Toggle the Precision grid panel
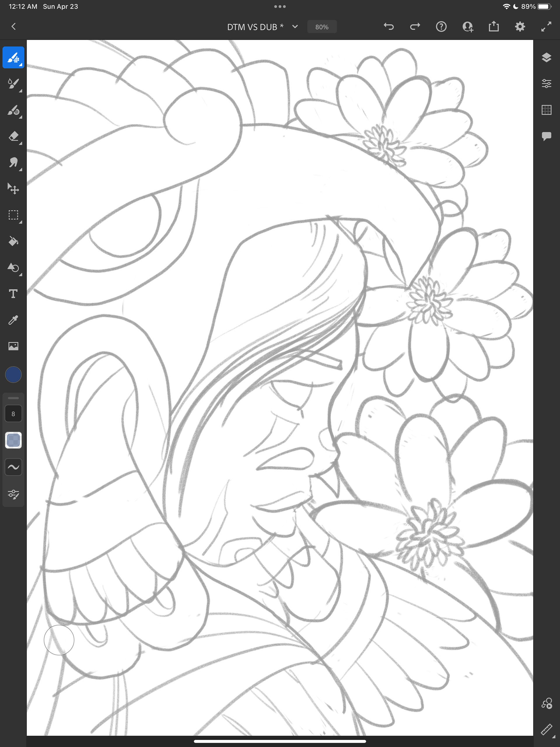This screenshot has width=560, height=747. tap(547, 110)
